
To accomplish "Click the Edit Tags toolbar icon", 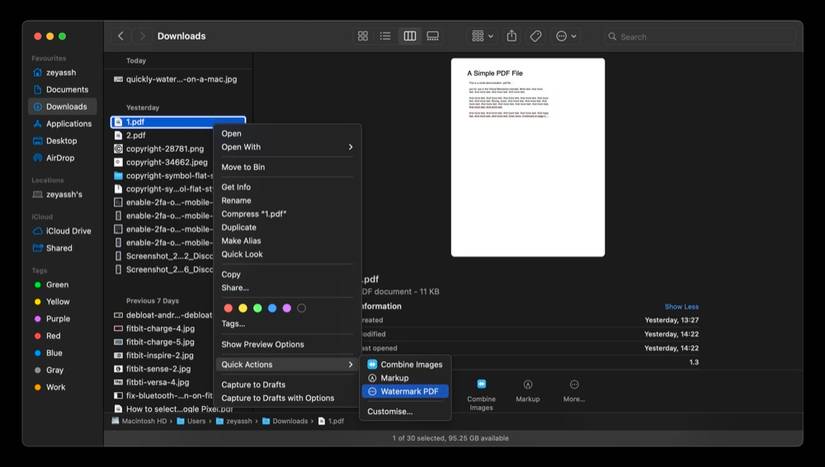I will pos(536,36).
